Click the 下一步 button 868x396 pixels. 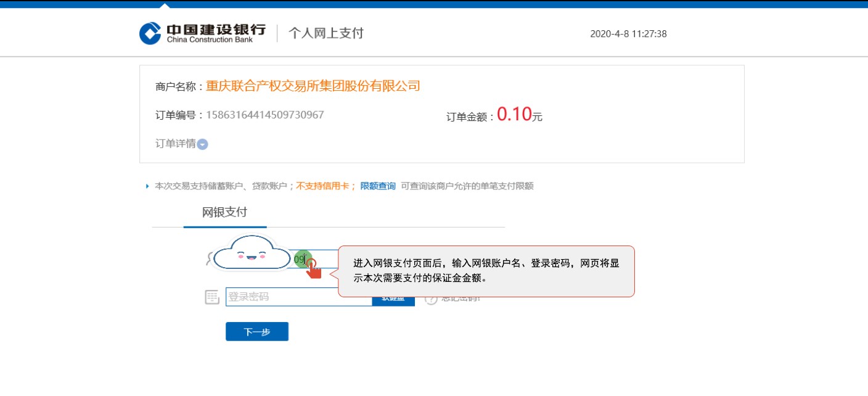click(257, 332)
